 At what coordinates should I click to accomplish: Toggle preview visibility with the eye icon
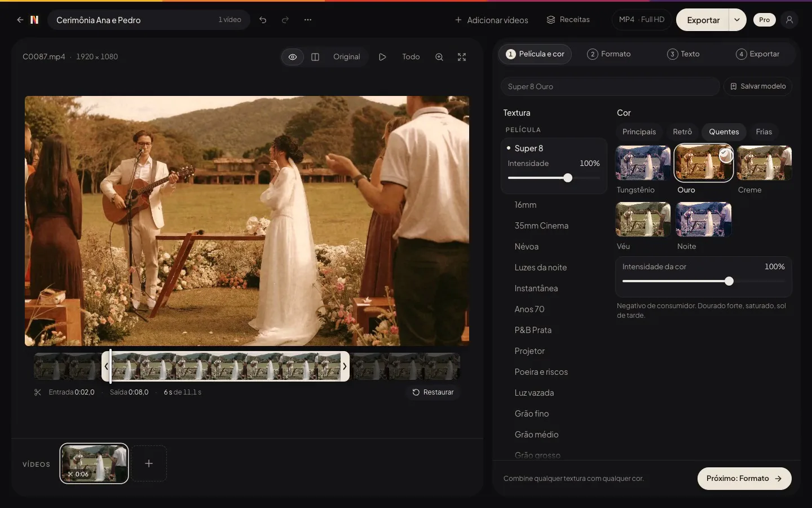(293, 57)
